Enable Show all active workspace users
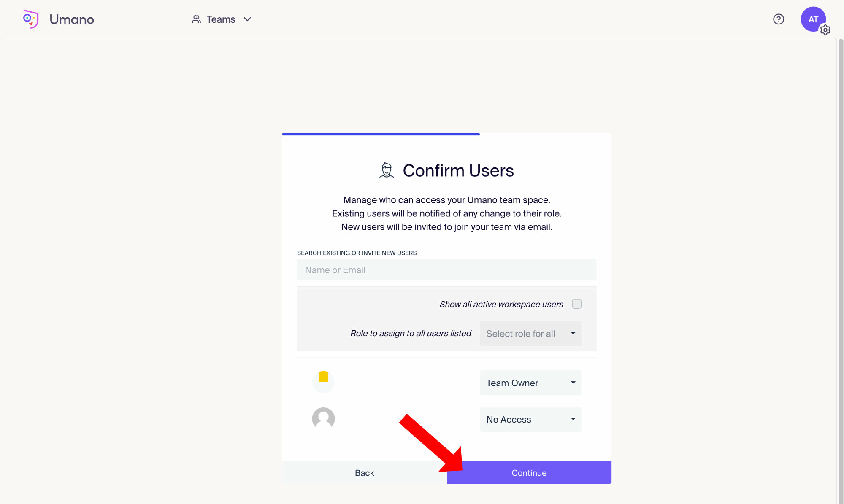Viewport: 844px width, 504px height. [x=576, y=304]
